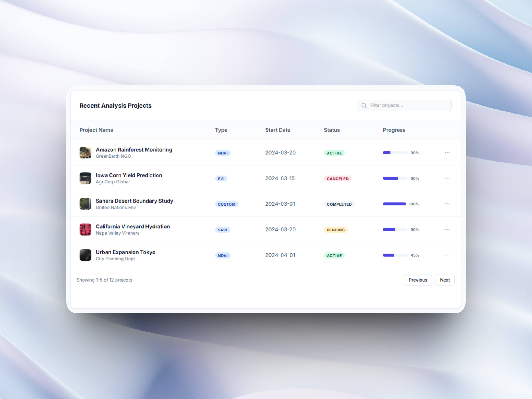The width and height of the screenshot is (532, 399).
Task: Open more options for California Vineyard Hydration
Action: click(447, 229)
